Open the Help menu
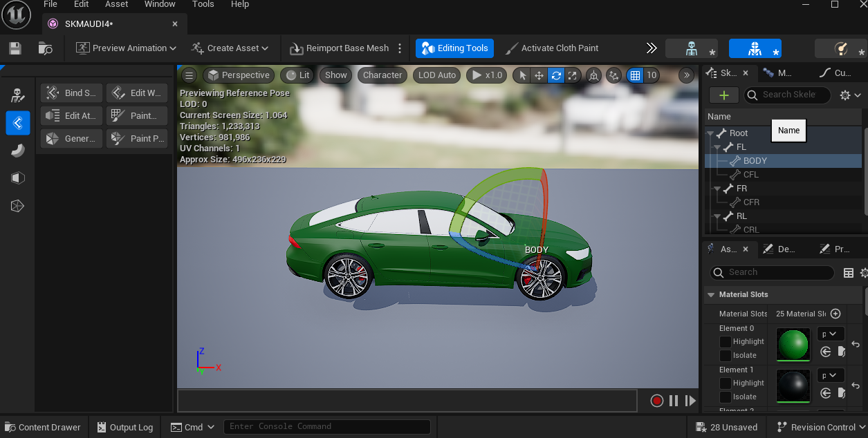Viewport: 868px width, 438px height. click(x=240, y=4)
